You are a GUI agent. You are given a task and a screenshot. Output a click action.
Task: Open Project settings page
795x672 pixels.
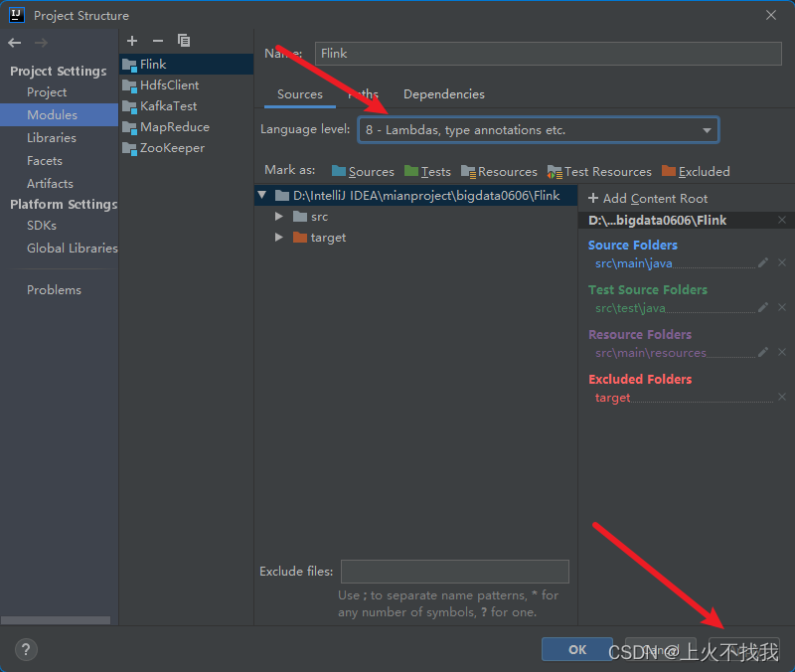coord(47,92)
